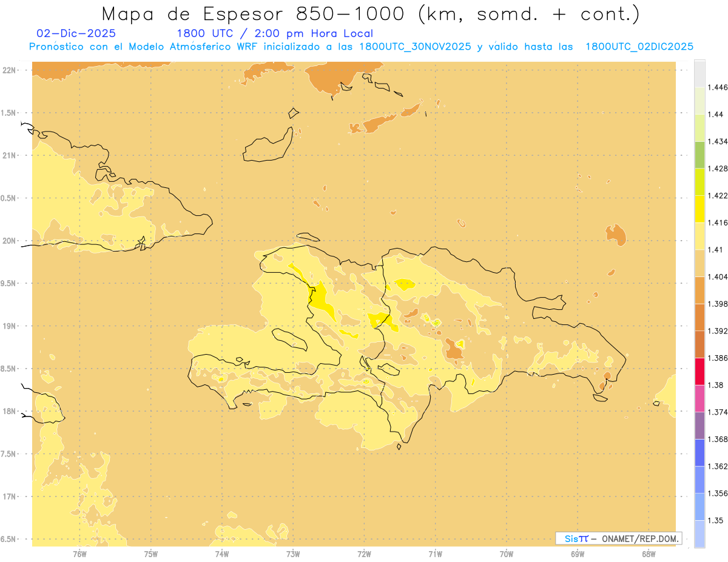Click the 68W longitude axis label
The height and width of the screenshot is (562, 728).
(x=649, y=554)
